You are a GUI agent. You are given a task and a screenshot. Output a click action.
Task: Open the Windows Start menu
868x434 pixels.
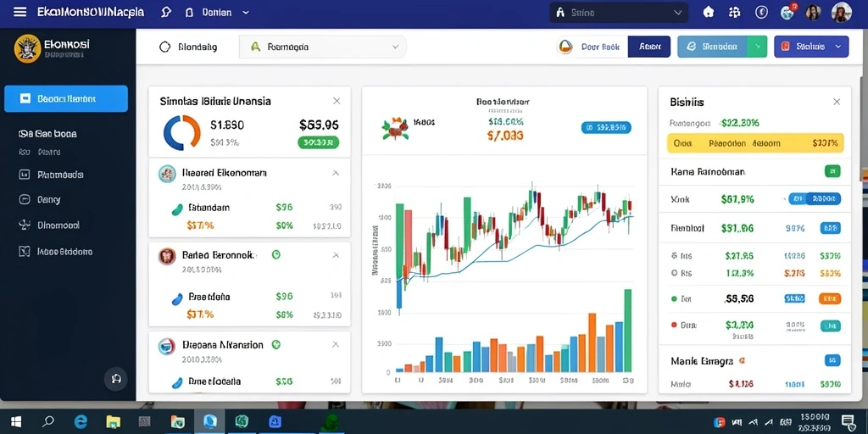tap(16, 422)
